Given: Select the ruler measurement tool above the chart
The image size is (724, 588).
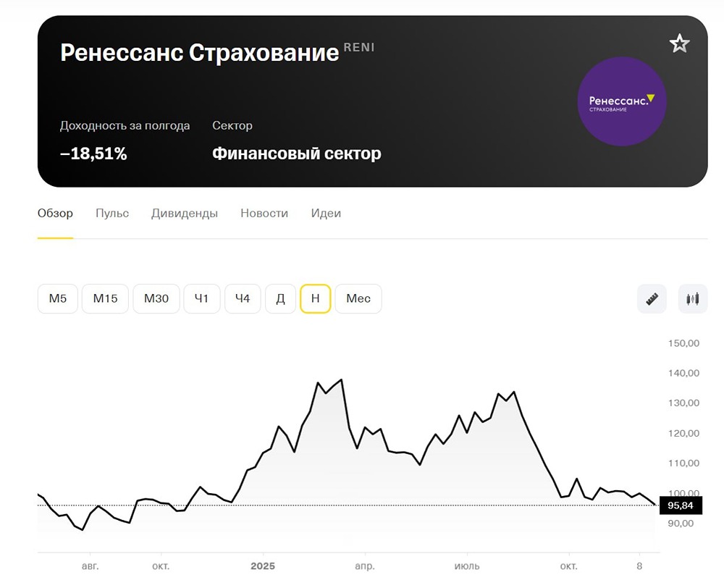Looking at the screenshot, I should 652,298.
